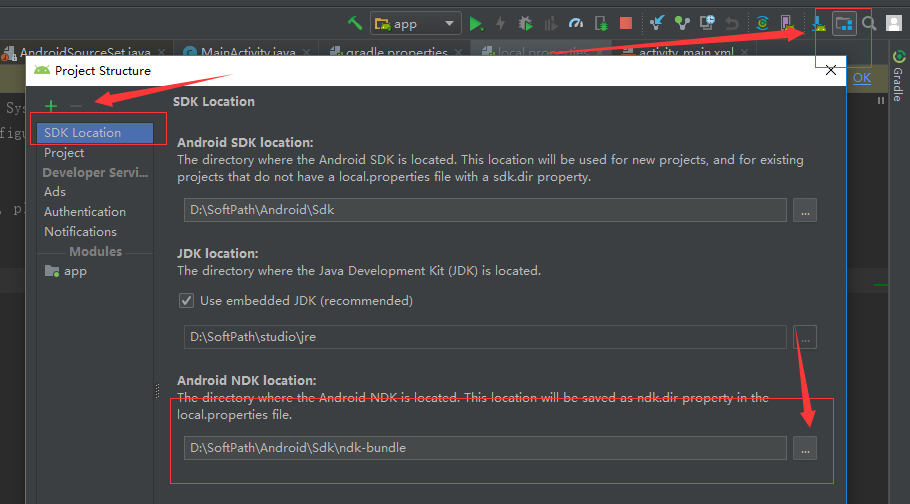The height and width of the screenshot is (504, 910).
Task: Click the Commit changes VCS icon
Action: pos(682,23)
